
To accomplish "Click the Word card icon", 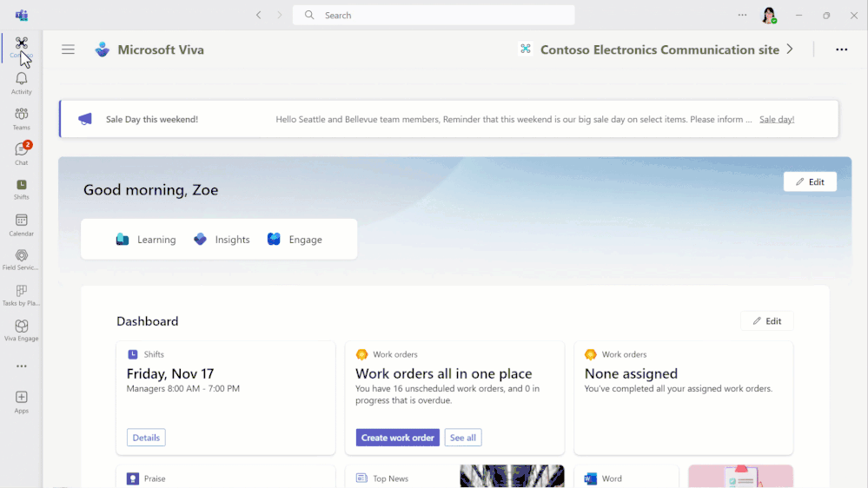I will (591, 478).
